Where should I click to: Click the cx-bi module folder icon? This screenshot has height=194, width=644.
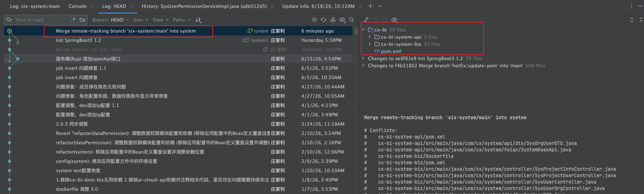point(371,30)
